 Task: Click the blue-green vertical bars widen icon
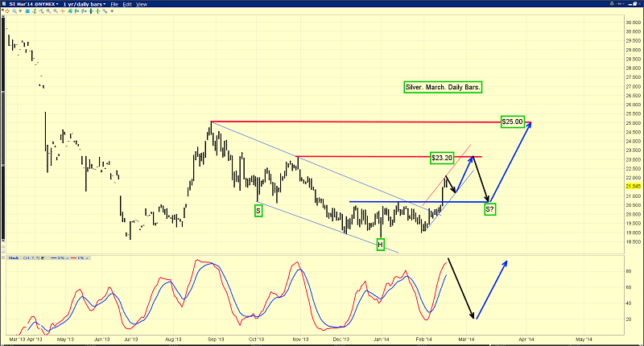pos(91,11)
